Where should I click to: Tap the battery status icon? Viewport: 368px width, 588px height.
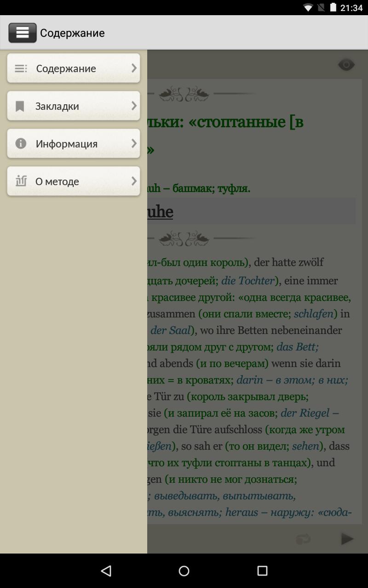(334, 8)
